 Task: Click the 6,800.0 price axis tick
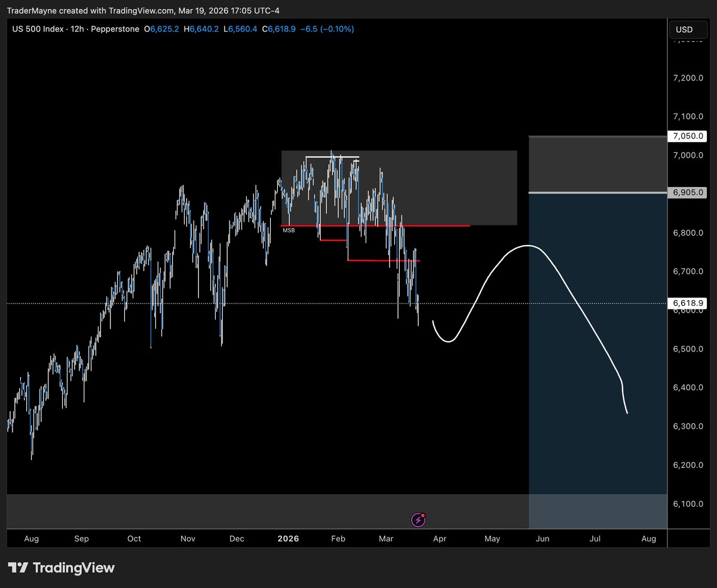tap(690, 232)
